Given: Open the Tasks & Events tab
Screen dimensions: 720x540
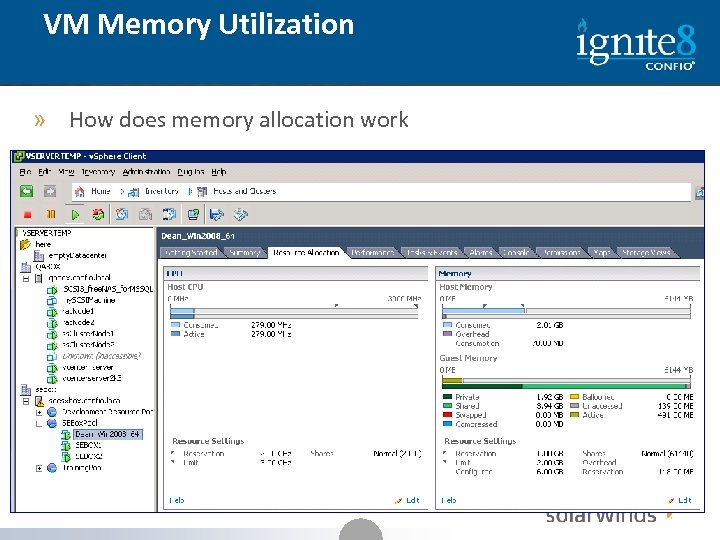Looking at the screenshot, I should [432, 253].
